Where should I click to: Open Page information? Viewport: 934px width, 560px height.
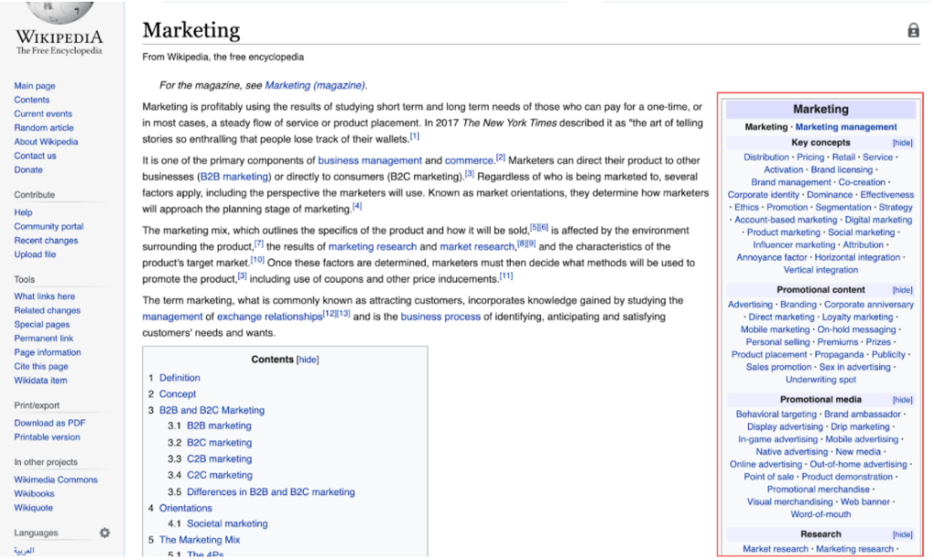(47, 353)
